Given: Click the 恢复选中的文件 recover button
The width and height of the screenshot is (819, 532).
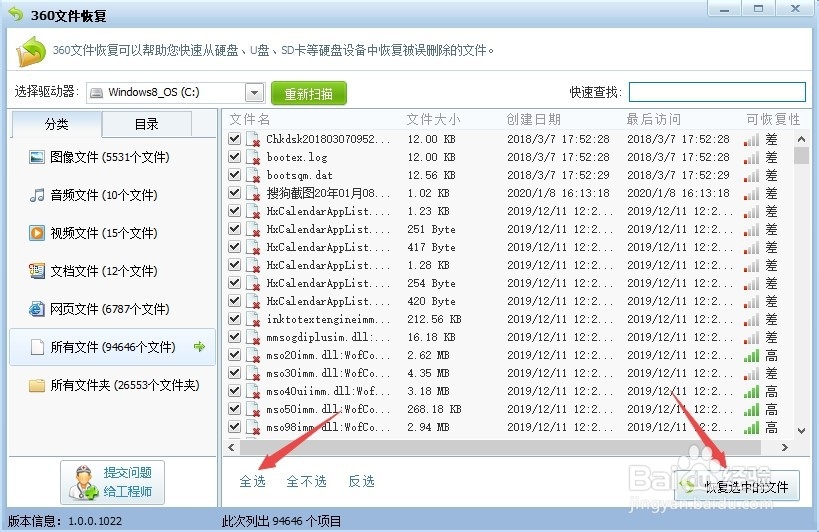Looking at the screenshot, I should 736,486.
